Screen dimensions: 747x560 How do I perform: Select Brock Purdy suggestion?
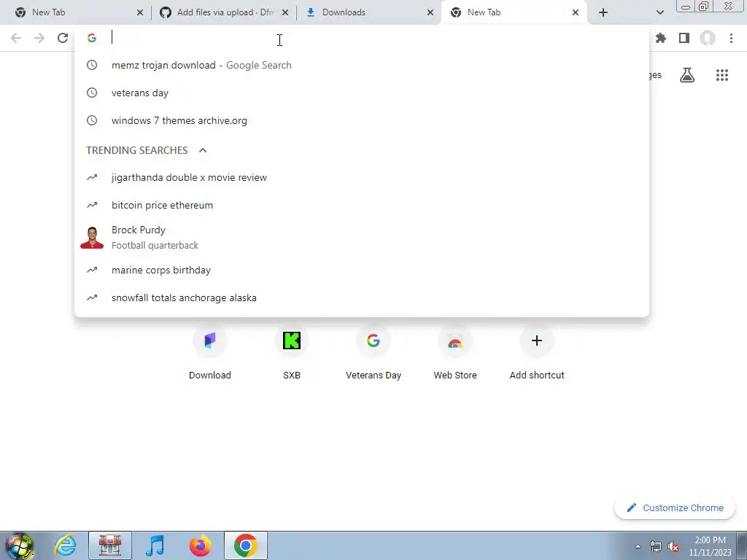point(362,238)
